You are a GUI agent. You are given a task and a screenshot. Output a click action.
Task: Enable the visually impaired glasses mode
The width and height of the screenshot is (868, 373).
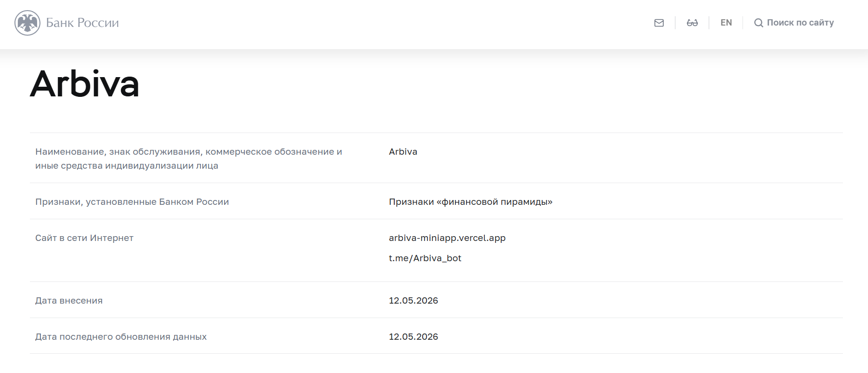tap(692, 23)
